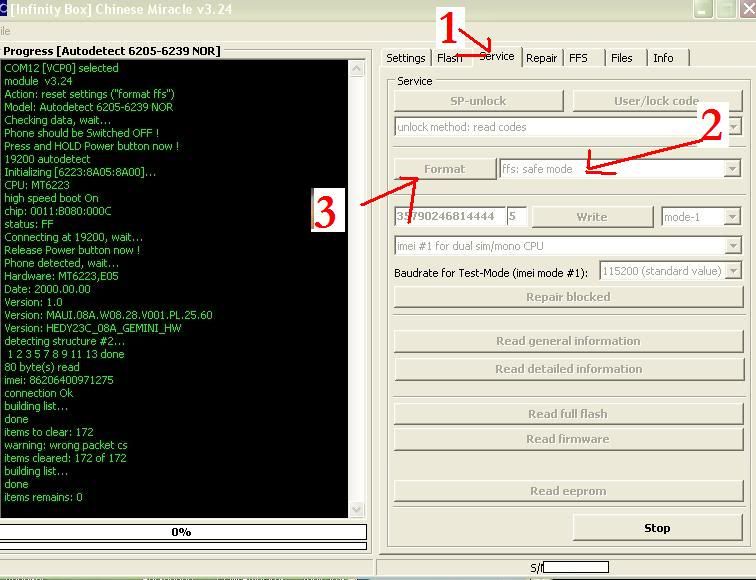Go to the FFS tab
This screenshot has width=756, height=580.
click(x=579, y=58)
